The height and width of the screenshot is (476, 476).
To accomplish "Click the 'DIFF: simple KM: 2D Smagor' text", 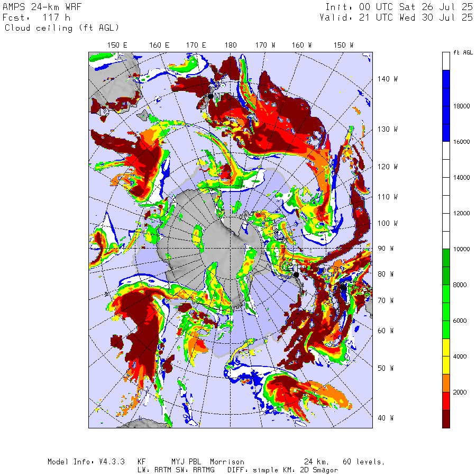I will (x=283, y=470).
